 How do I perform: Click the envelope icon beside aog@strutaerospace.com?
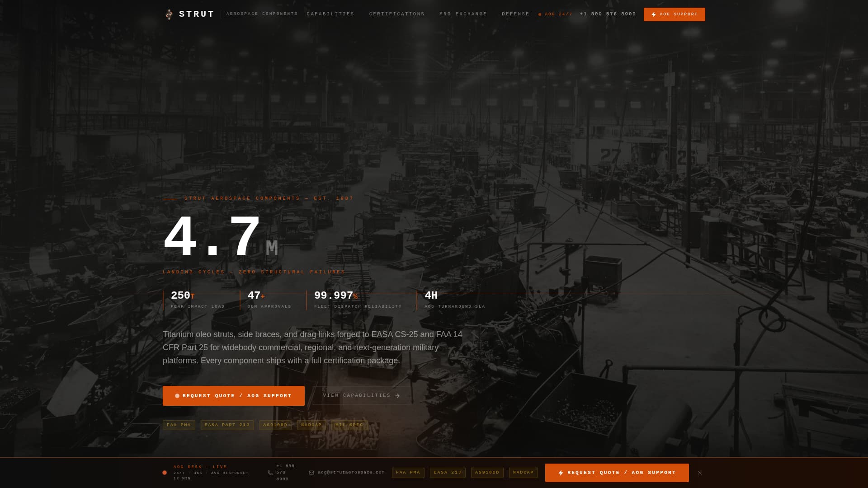click(311, 473)
